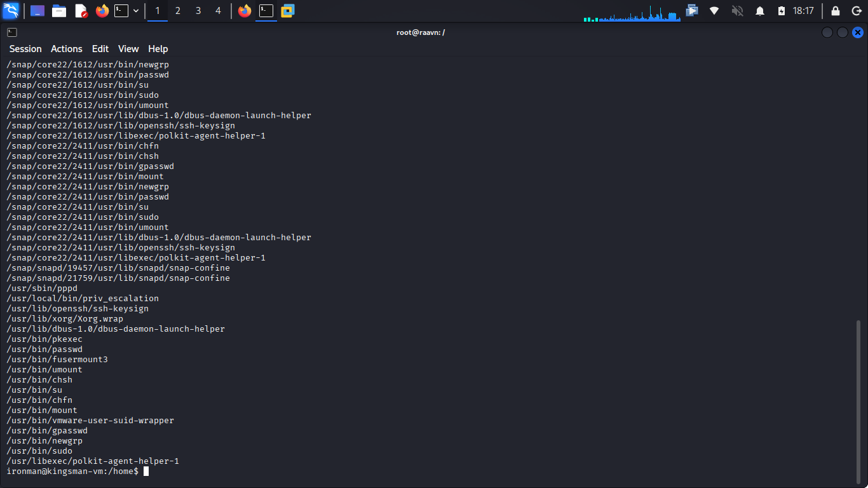The width and height of the screenshot is (868, 488).
Task: Click the /usr/bin/vmware-user-suid-wrapper line
Action: [90, 420]
